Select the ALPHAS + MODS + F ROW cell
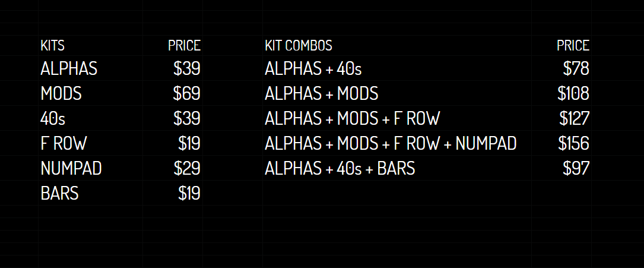644x268 pixels. pos(352,119)
